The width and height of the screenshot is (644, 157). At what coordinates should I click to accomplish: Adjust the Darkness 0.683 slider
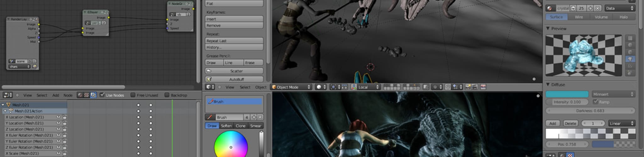point(590,111)
